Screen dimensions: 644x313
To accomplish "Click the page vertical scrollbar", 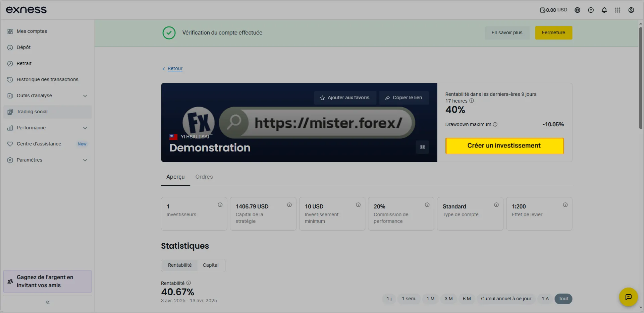I will (641, 78).
